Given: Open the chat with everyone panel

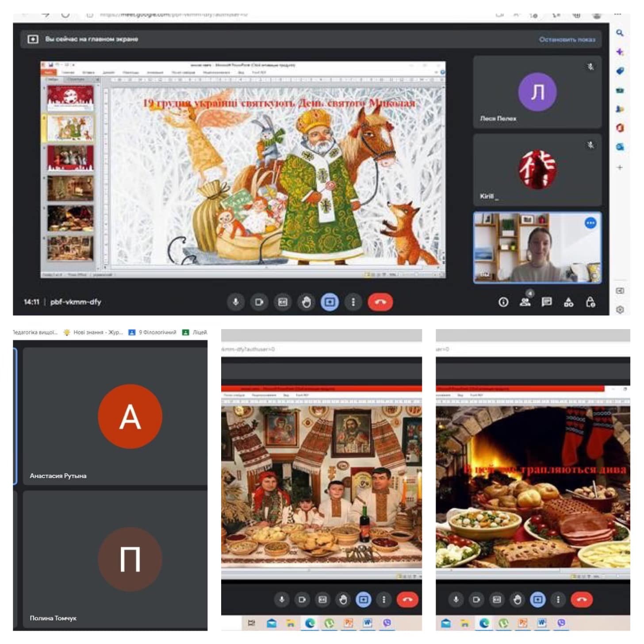Looking at the screenshot, I should click(x=547, y=302).
